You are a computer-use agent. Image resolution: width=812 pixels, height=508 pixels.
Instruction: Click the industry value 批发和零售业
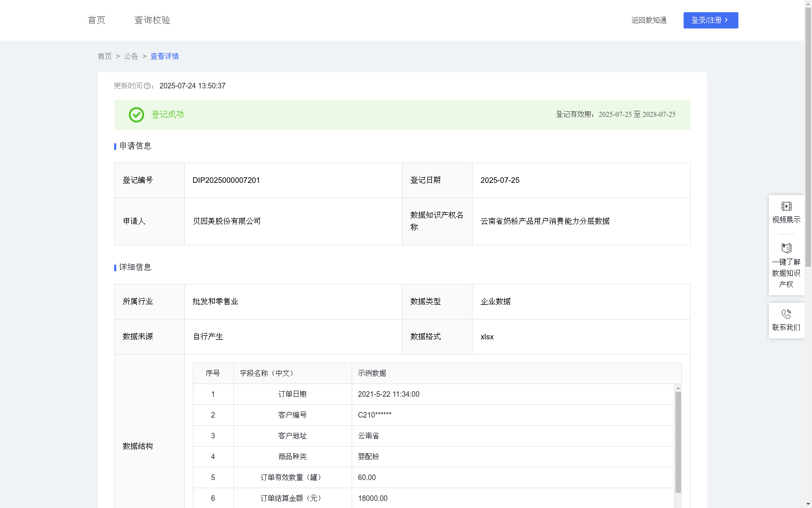point(215,301)
